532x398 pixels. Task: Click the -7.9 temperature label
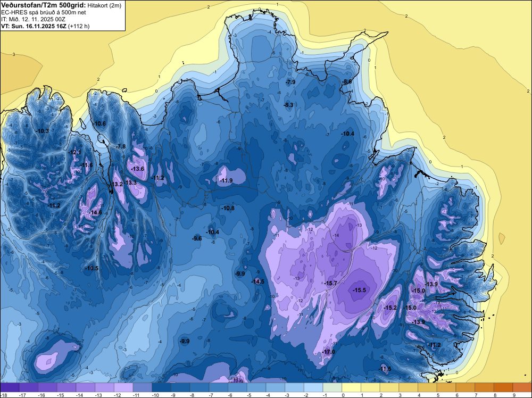pos(290,82)
